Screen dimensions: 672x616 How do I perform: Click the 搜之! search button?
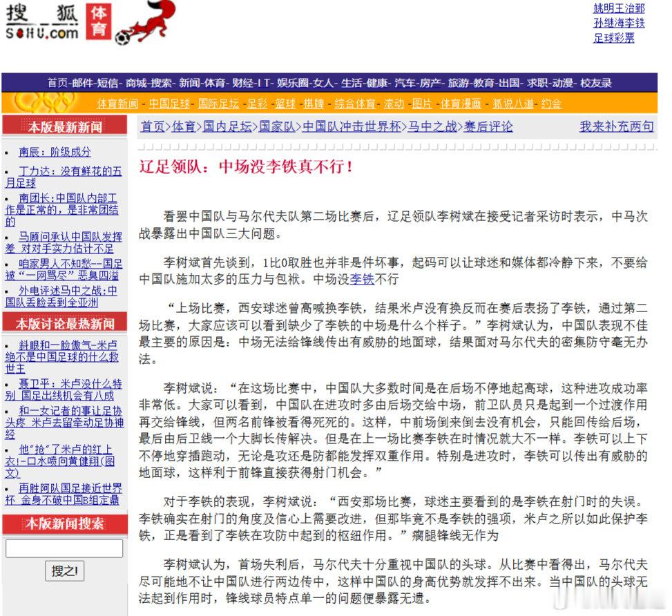[x=65, y=571]
